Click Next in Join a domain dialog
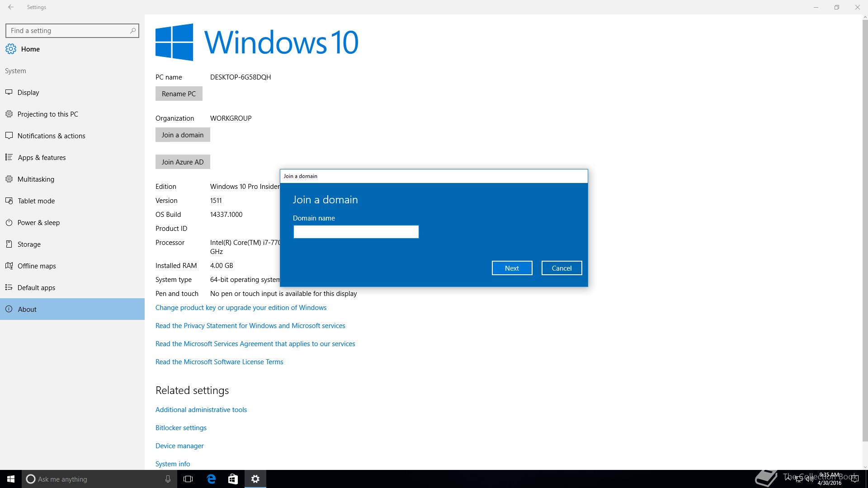The height and width of the screenshot is (488, 868). pyautogui.click(x=512, y=268)
